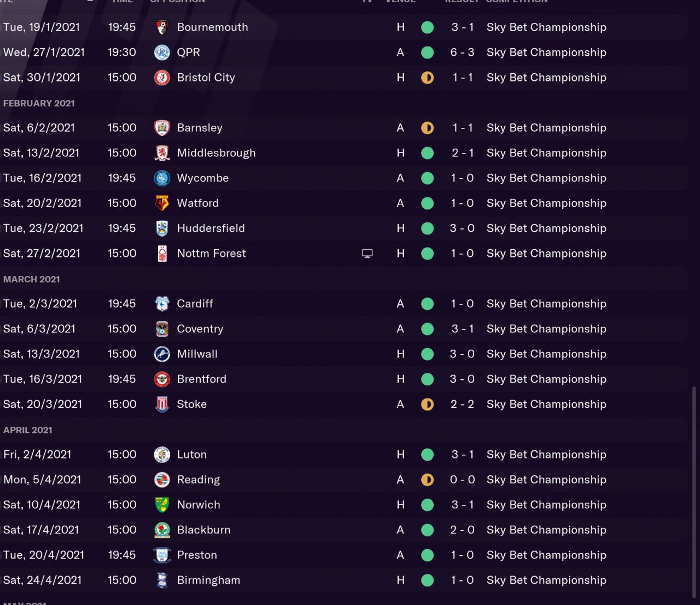The image size is (700, 605).
Task: Click the draw indicator for Reading match
Action: coord(428,480)
